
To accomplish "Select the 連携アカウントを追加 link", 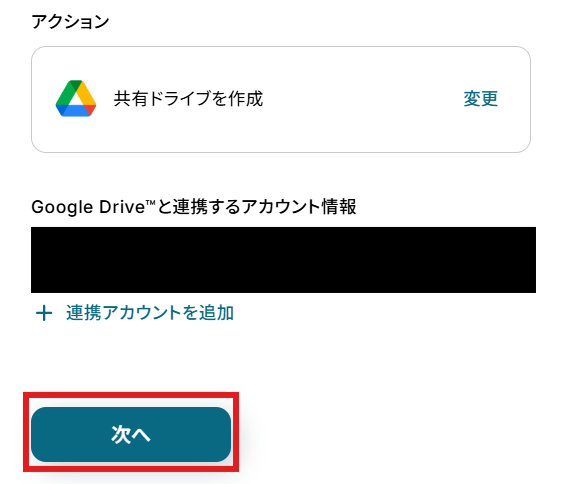I will pos(150,313).
